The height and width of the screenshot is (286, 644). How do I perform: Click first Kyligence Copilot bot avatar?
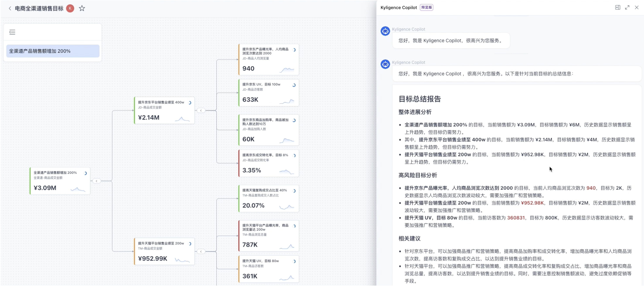[x=385, y=31]
